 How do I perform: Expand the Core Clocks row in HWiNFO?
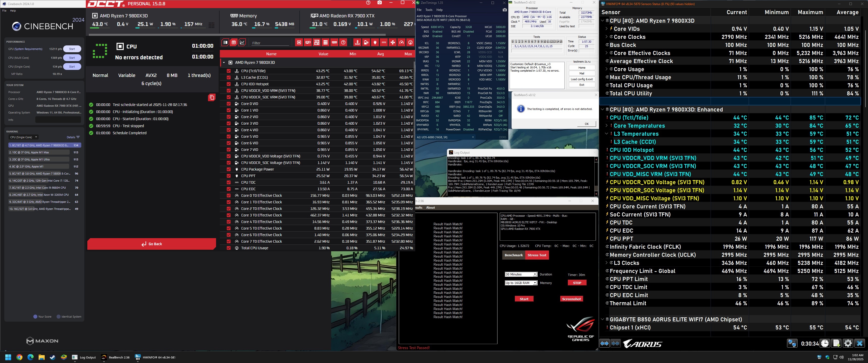coord(607,37)
